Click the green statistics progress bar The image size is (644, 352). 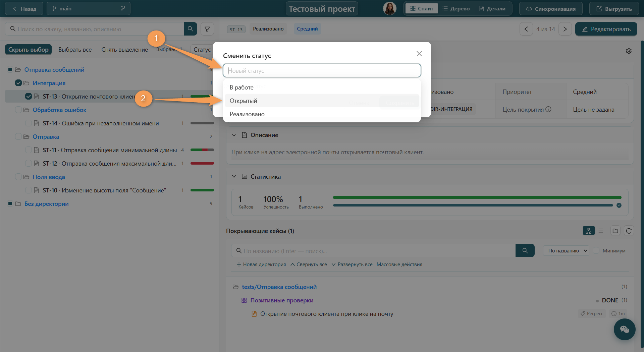pos(477,197)
